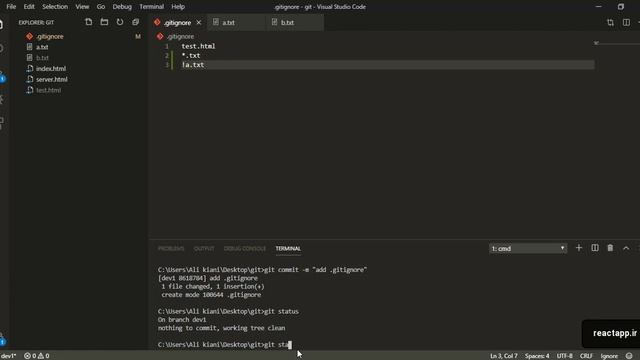
Task: Switch to the Output panel tab
Action: tap(204, 248)
